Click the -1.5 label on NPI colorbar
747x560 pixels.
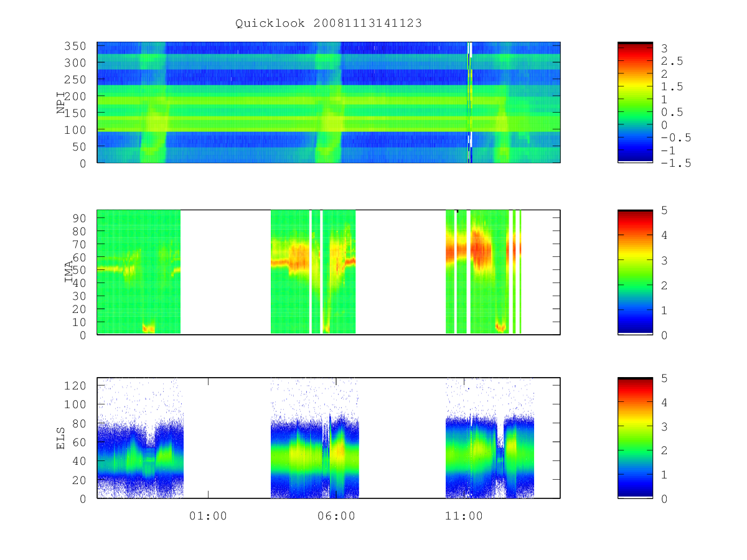click(x=676, y=163)
